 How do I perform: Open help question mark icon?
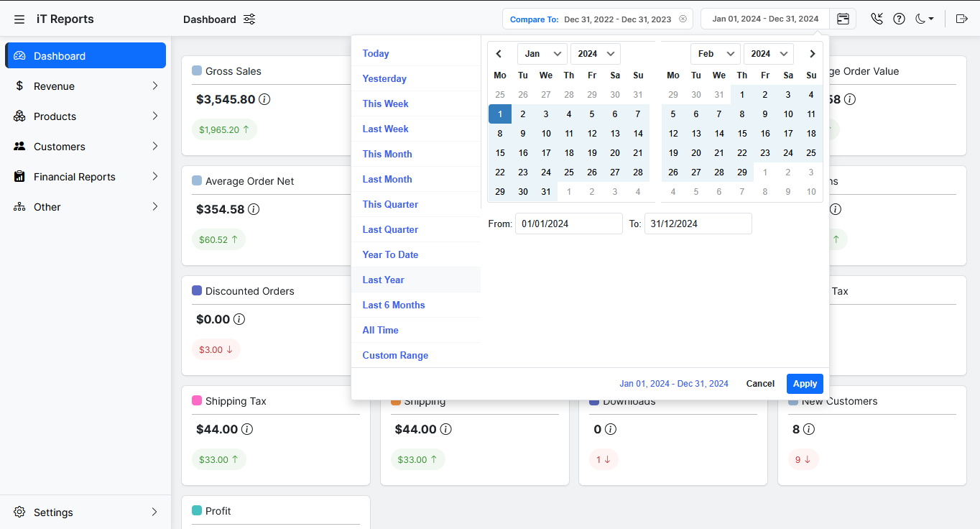pos(899,19)
